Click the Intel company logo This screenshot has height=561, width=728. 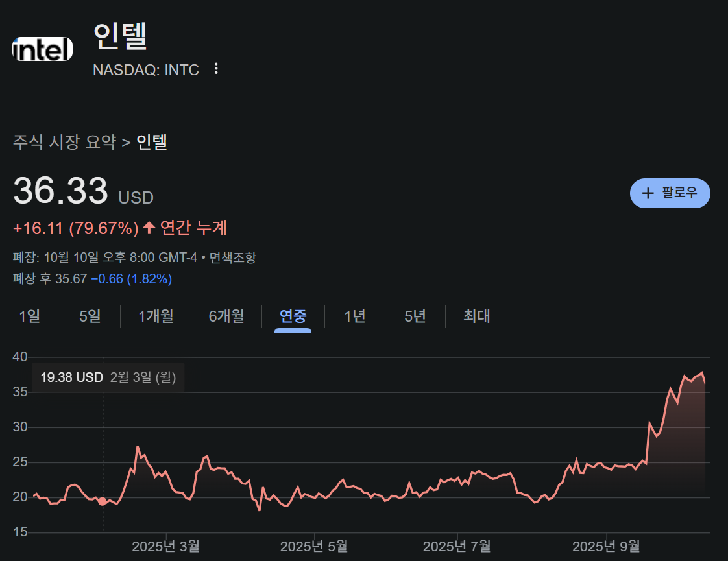coord(42,49)
